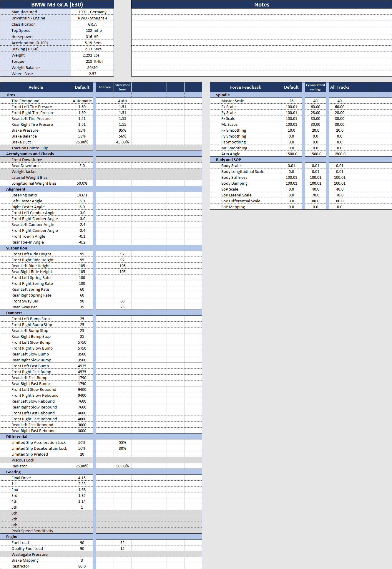Select the BMW M3 Gr.A (E30) title cell

coord(57,4)
